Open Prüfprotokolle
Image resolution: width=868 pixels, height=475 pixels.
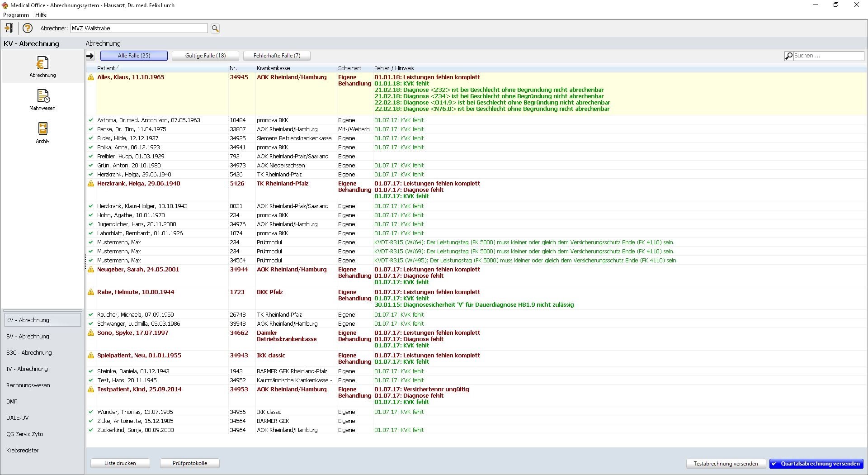click(189, 463)
